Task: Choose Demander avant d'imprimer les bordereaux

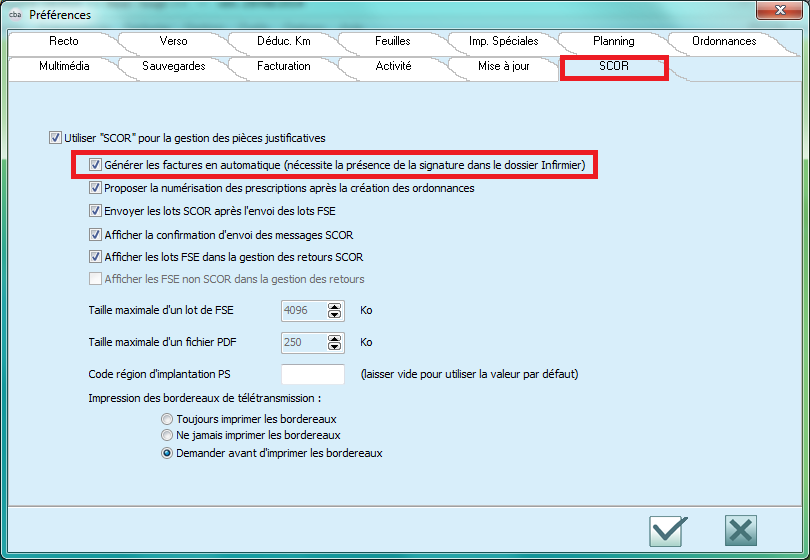Action: [167, 453]
